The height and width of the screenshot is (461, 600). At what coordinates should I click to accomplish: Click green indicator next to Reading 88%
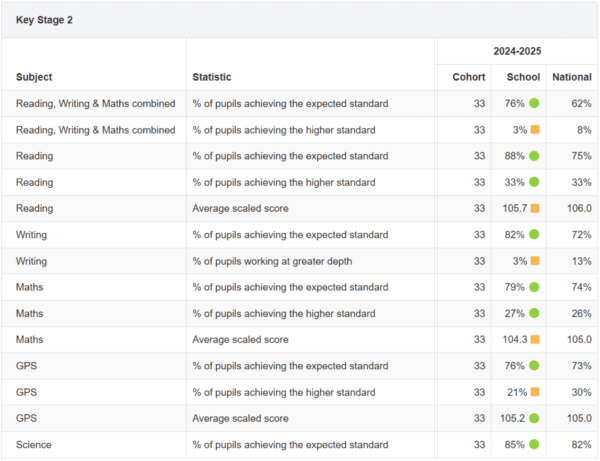(535, 156)
